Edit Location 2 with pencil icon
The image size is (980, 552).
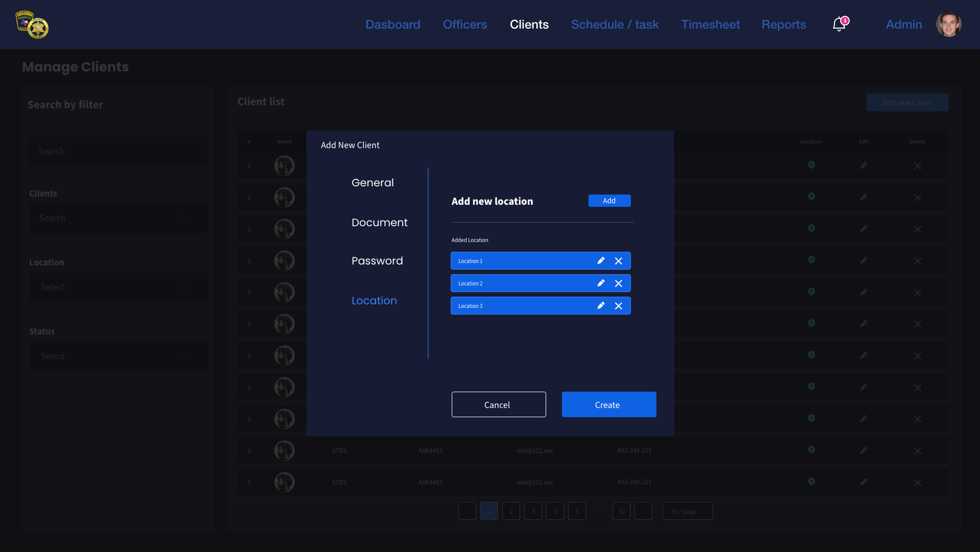pos(601,283)
